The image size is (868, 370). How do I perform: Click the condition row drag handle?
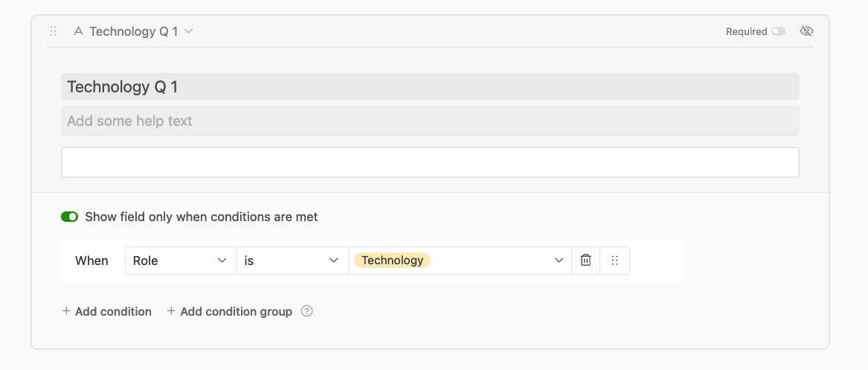coord(614,261)
